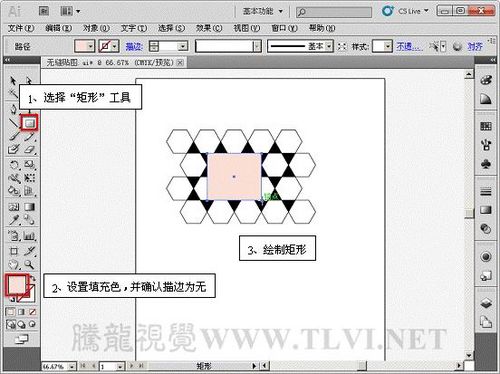Viewport: 500px width, 374px height.
Task: Set fill to None with red slash button
Action: click(32, 312)
